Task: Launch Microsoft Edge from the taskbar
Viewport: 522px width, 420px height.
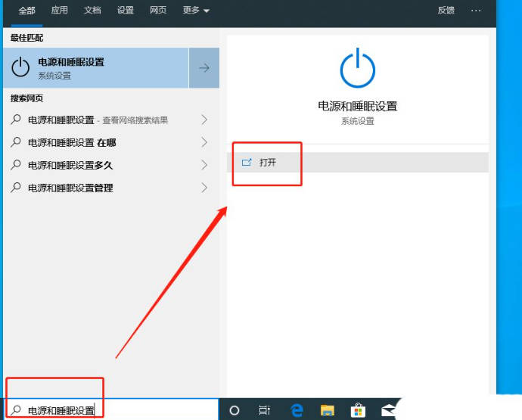Action: coord(297,410)
